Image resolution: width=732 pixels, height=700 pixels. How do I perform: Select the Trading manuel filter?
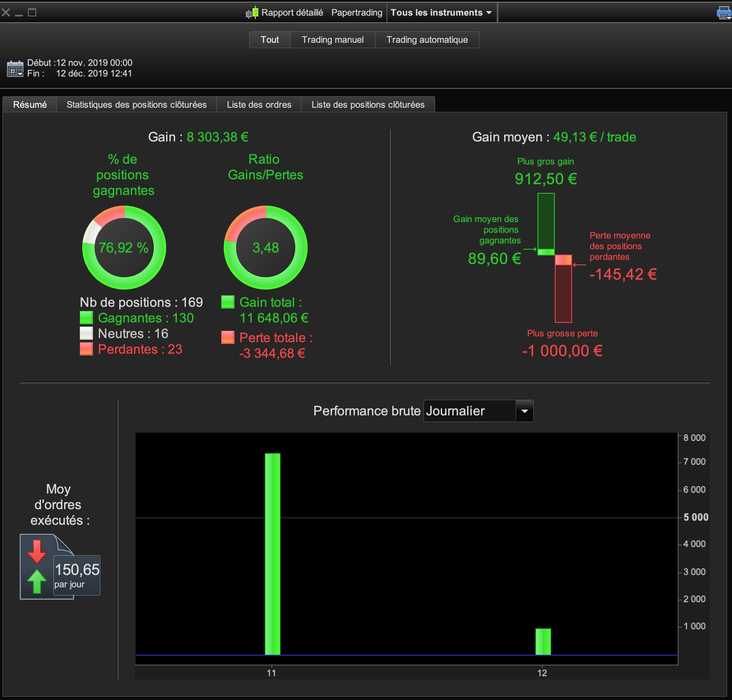pyautogui.click(x=333, y=40)
